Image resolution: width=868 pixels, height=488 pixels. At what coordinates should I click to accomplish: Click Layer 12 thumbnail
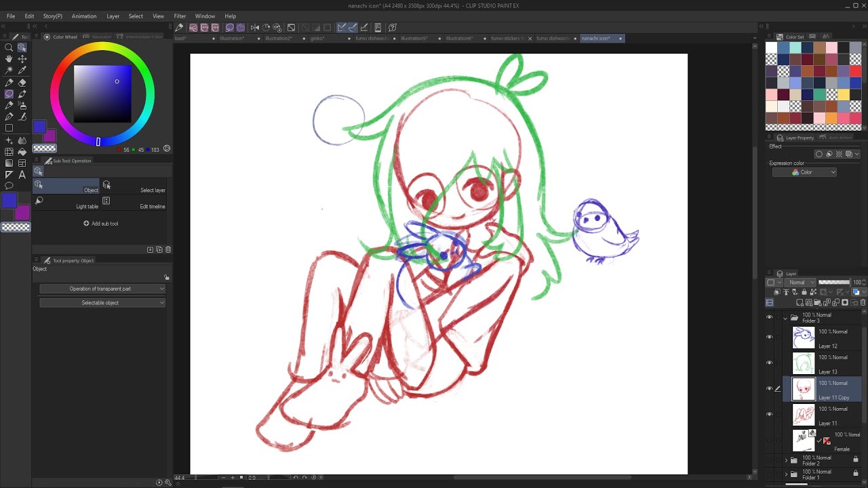(804, 337)
